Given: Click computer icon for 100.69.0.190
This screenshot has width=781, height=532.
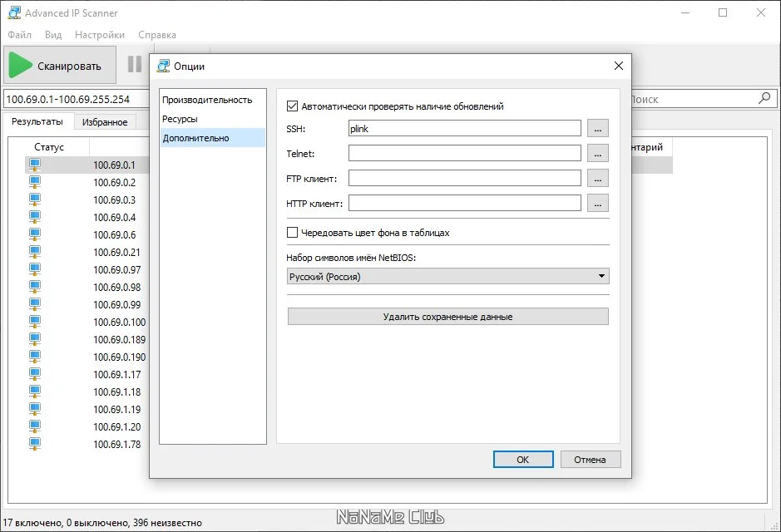Looking at the screenshot, I should pos(35,357).
